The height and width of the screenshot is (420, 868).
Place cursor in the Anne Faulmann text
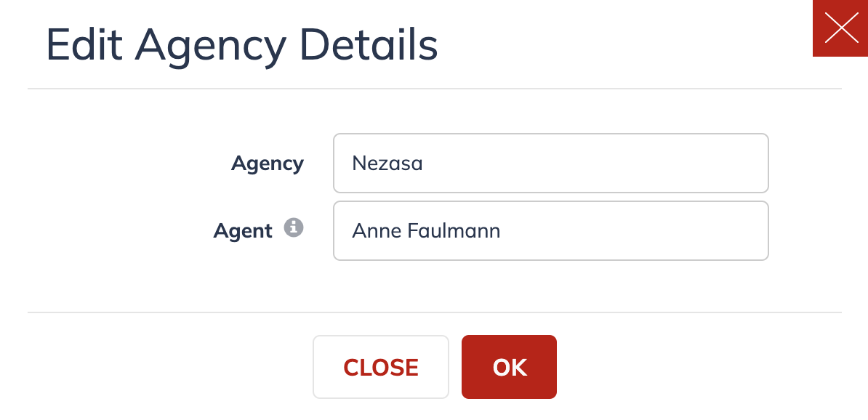coord(426,231)
